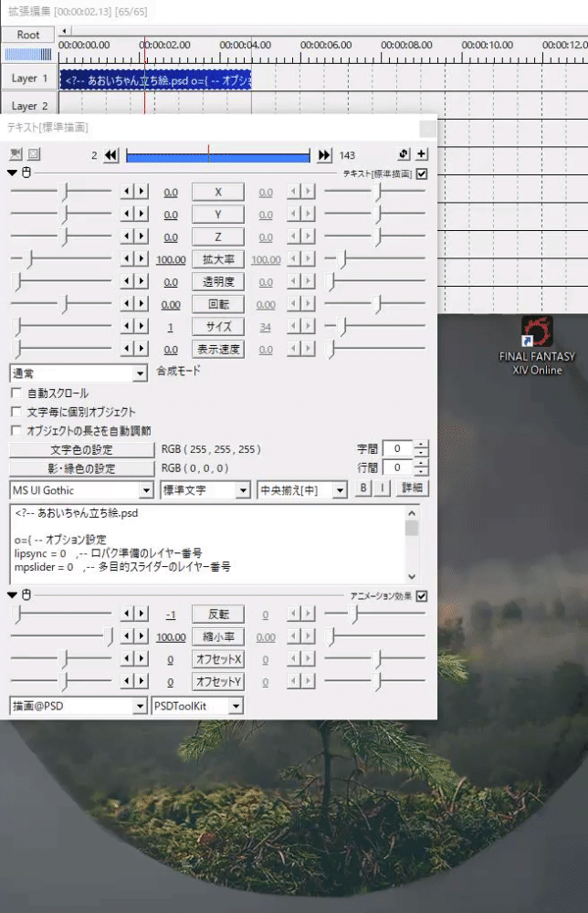Enable 文字毎に個別オブジェクト checkbox
Viewport: 588px width, 913px height.
pos(16,412)
